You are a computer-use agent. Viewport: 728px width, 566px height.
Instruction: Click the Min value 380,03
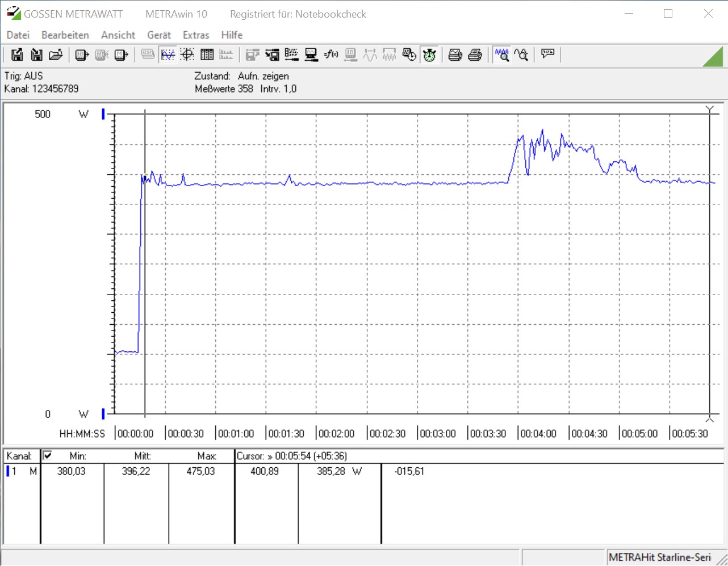tap(72, 471)
